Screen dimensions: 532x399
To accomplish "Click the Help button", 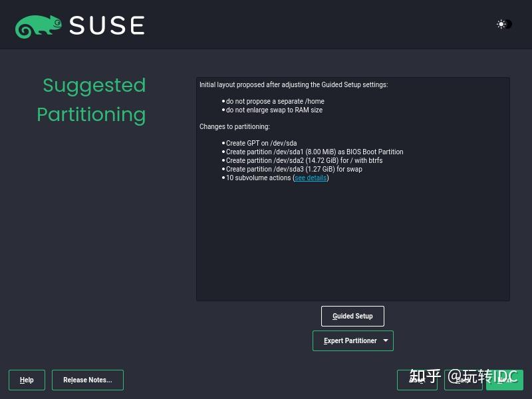I will point(27,380).
